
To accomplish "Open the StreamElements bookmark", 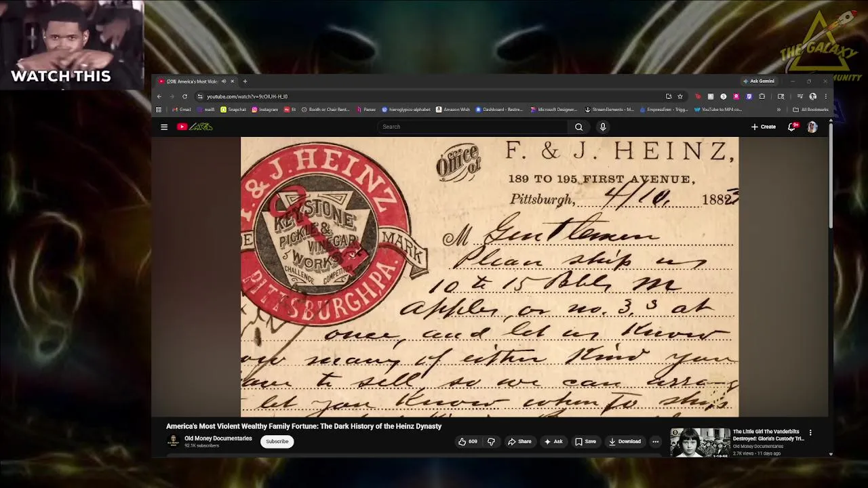I will [610, 109].
